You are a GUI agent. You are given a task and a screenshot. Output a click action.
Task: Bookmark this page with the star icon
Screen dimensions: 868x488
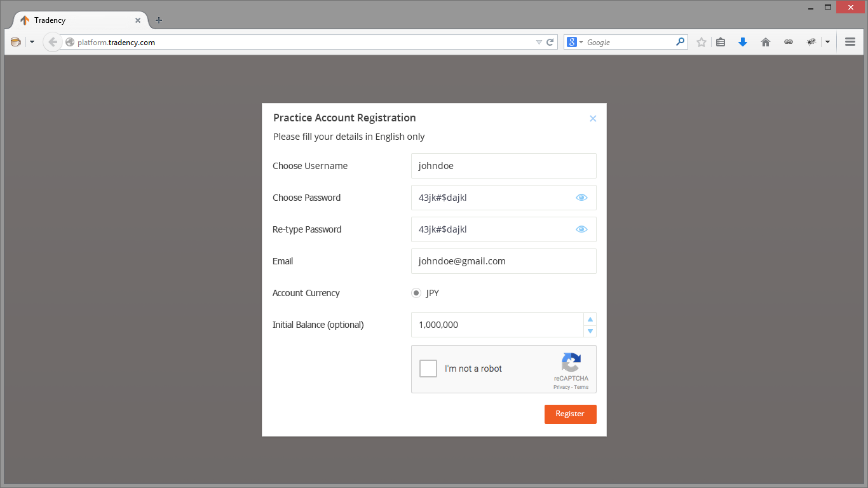coord(702,43)
